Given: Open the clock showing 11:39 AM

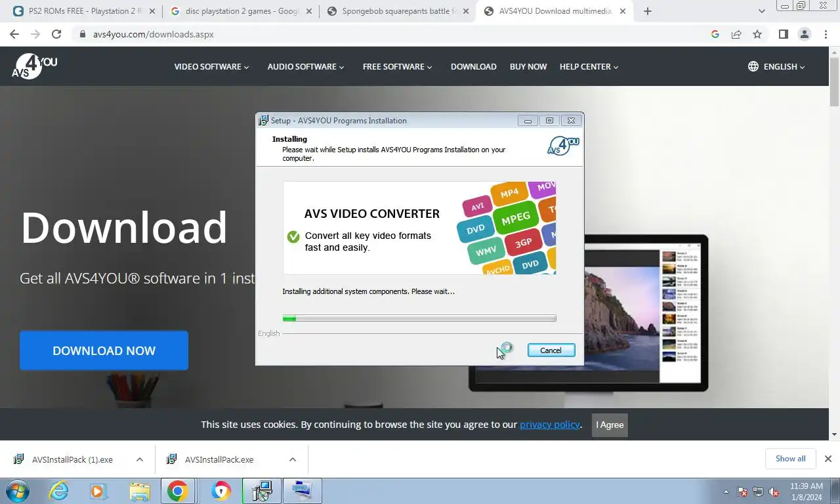Looking at the screenshot, I should tap(807, 492).
